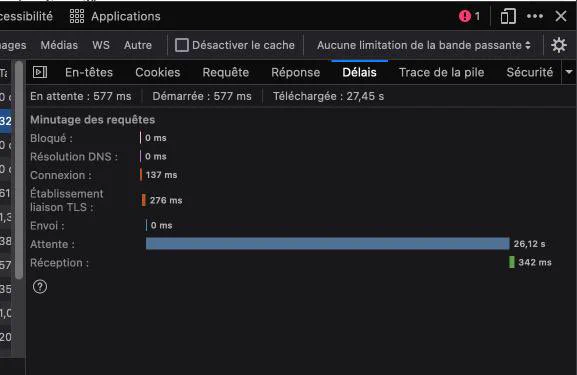This screenshot has width=577, height=375.
Task: Click the 26,12 s Attente value
Action: 529,244
